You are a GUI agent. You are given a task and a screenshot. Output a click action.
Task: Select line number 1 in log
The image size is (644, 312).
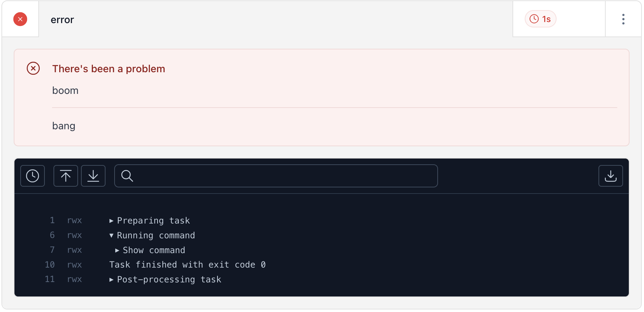(x=52, y=220)
